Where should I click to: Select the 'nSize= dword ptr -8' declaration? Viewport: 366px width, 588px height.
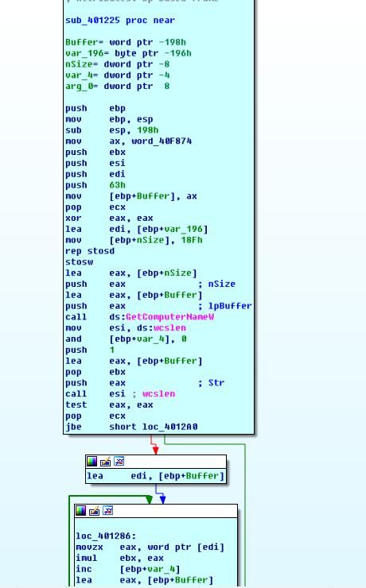[x=118, y=64]
